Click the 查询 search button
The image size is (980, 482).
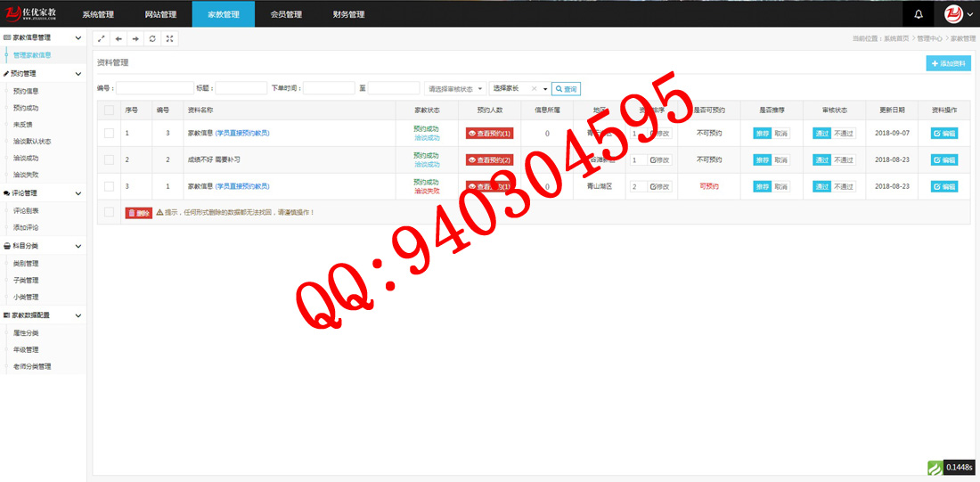coord(566,89)
